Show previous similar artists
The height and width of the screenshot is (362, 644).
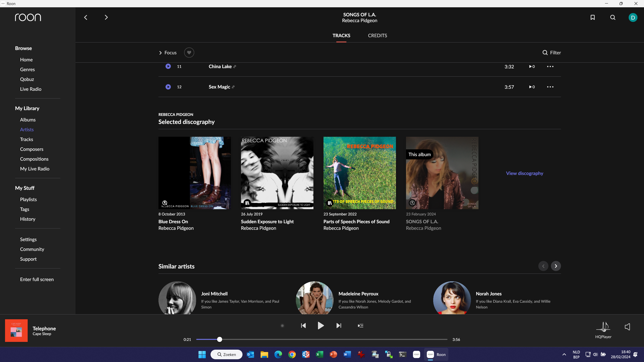pos(543,266)
